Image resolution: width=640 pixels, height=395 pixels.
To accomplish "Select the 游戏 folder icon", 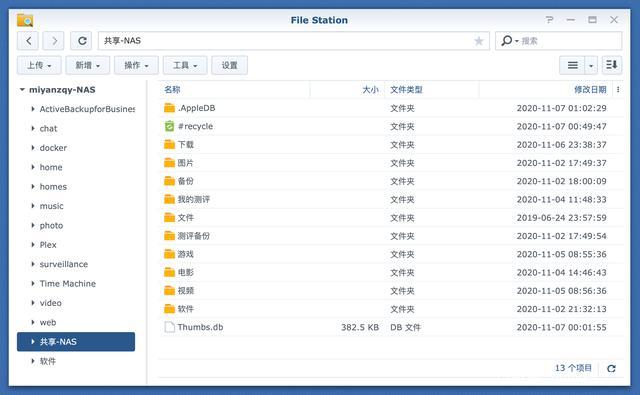I will (169, 254).
